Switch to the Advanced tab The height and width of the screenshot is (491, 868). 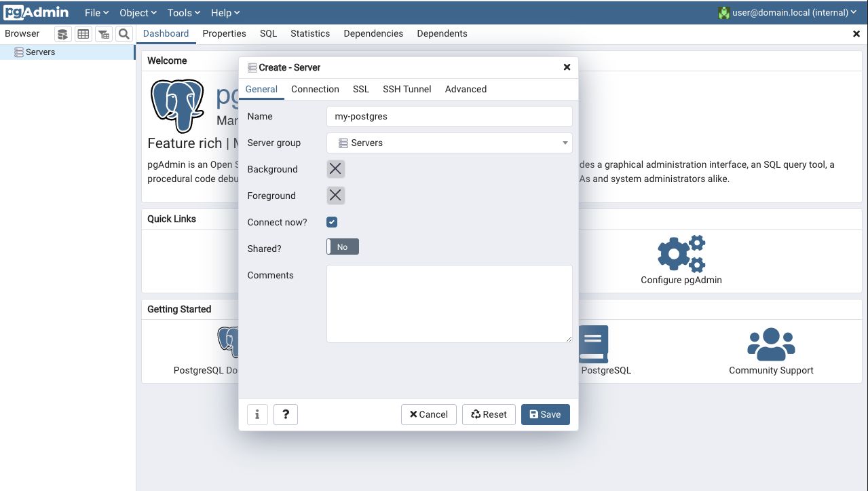click(466, 89)
